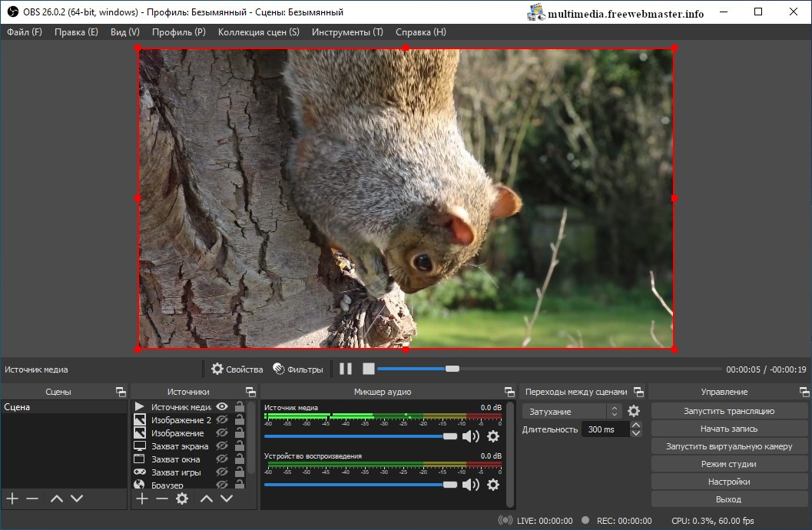Toggle lock on Изображение 2 source
Image resolution: width=812 pixels, height=530 pixels.
(239, 419)
